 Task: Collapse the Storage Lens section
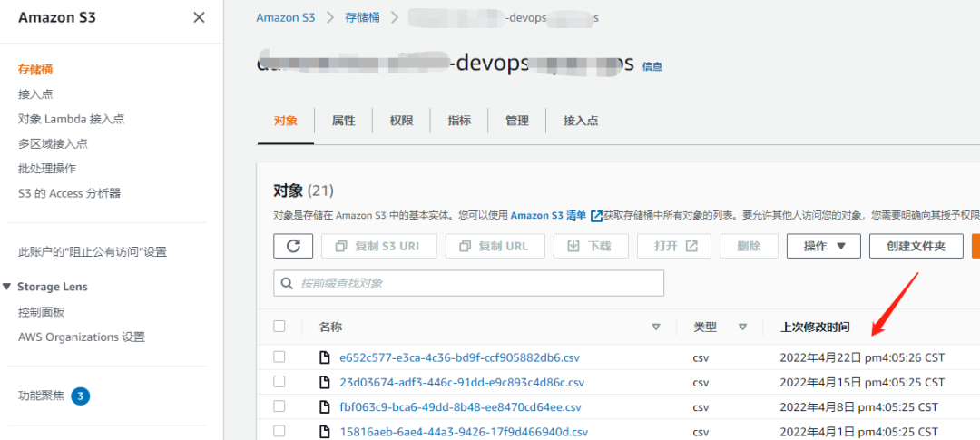coord(8,287)
